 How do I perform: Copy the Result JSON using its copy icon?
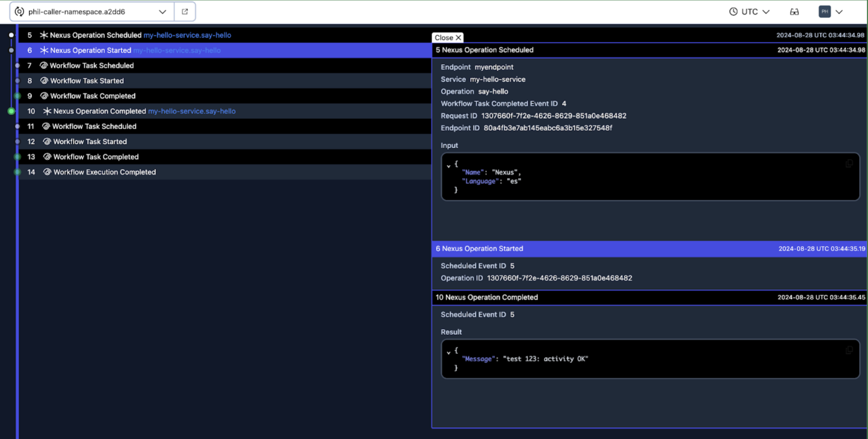[849, 350]
